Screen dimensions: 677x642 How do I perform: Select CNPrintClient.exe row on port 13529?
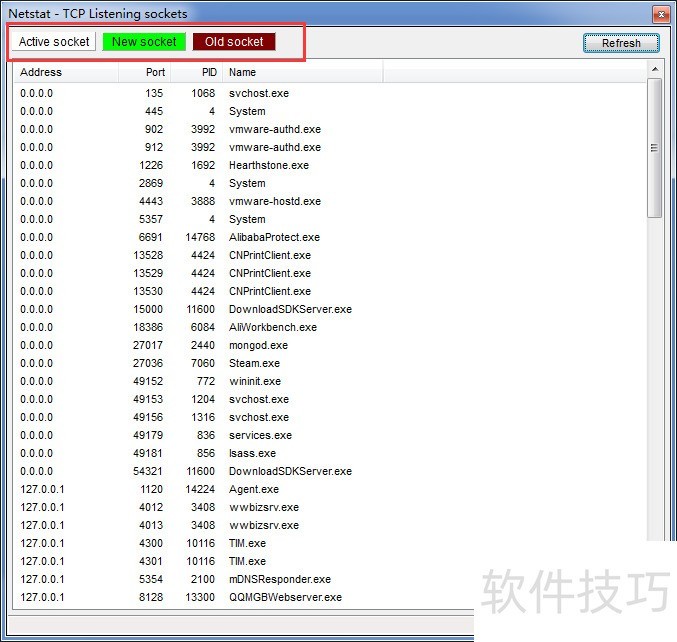click(330, 273)
